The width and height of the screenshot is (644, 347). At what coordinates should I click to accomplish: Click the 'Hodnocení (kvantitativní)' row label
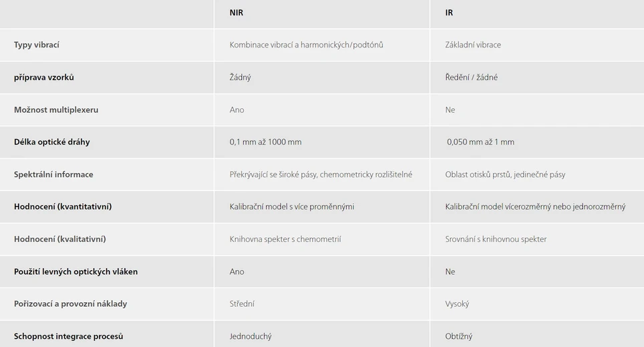click(63, 207)
